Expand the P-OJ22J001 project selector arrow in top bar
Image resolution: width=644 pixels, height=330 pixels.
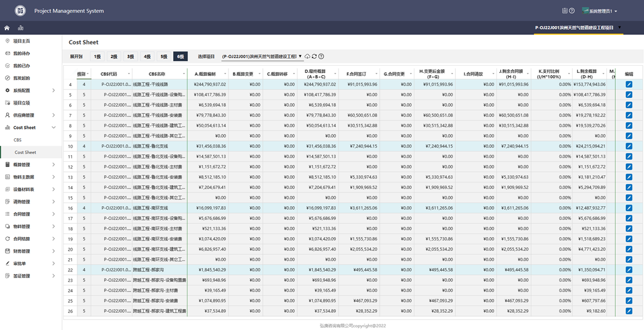(619, 28)
